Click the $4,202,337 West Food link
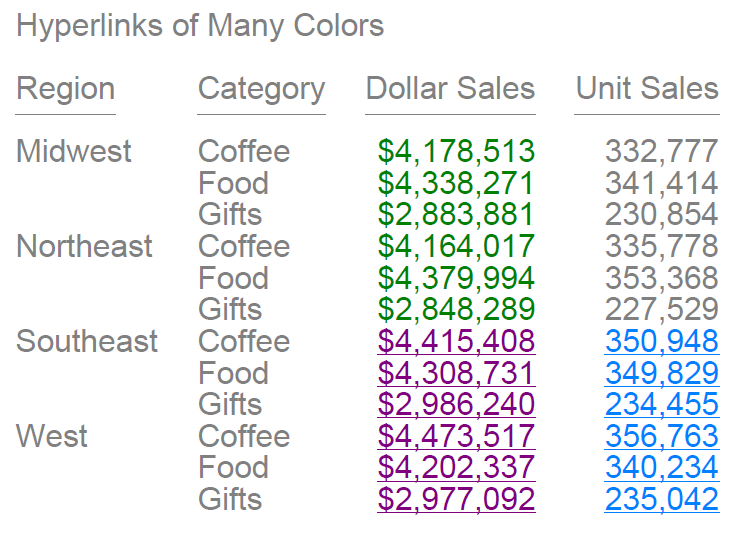734x536 pixels. point(456,467)
